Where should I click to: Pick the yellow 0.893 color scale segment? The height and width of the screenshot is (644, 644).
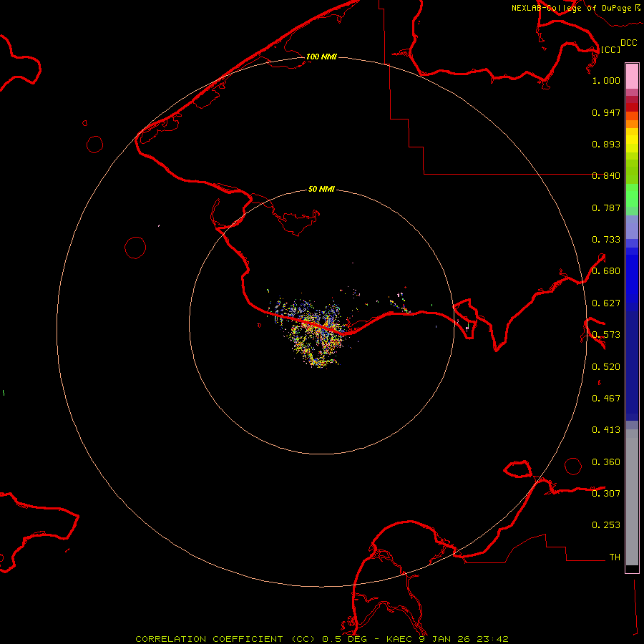pyautogui.click(x=632, y=140)
